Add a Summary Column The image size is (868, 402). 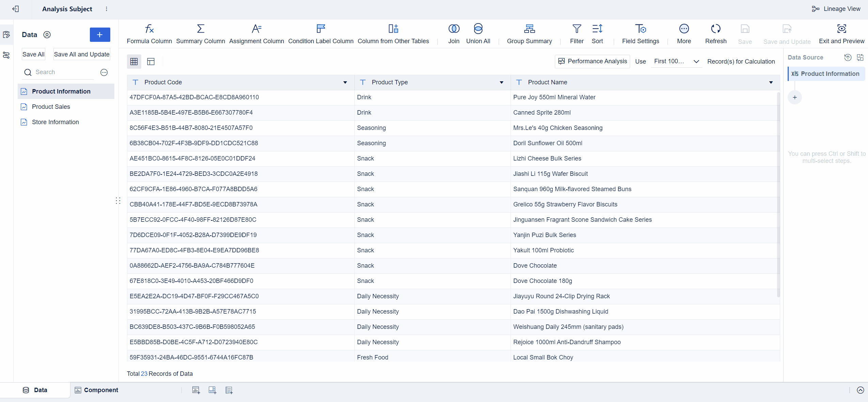pyautogui.click(x=200, y=34)
